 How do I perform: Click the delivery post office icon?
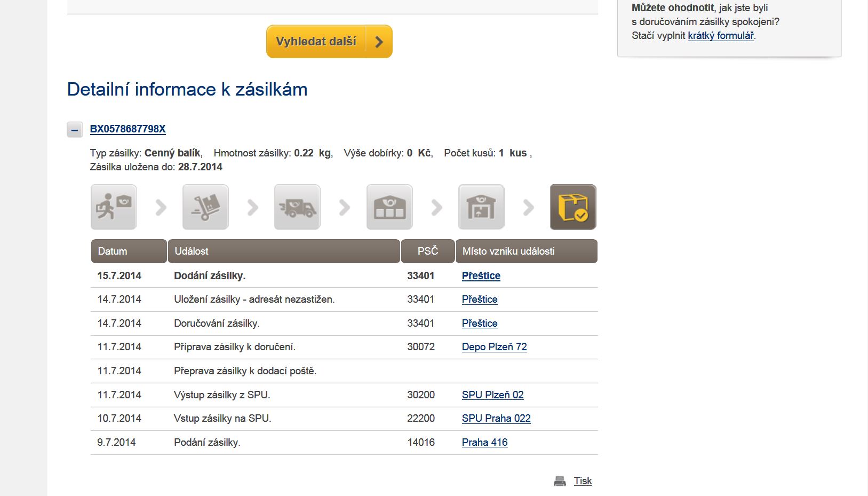point(481,207)
